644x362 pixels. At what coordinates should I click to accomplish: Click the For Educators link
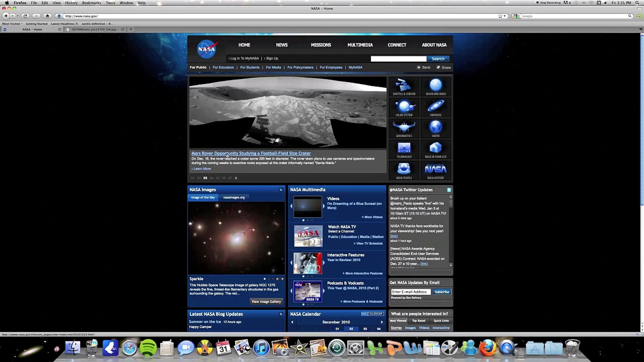[x=223, y=67]
